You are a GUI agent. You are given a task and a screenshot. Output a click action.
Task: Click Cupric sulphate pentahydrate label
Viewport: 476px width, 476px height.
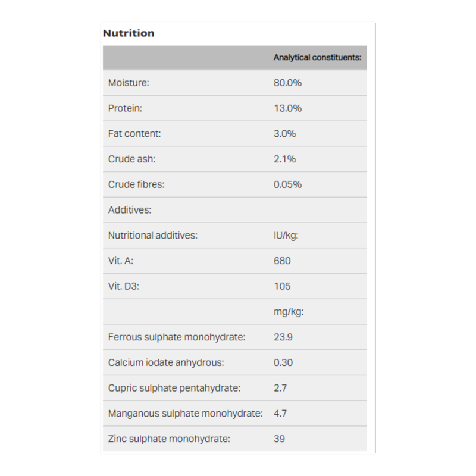click(x=174, y=388)
